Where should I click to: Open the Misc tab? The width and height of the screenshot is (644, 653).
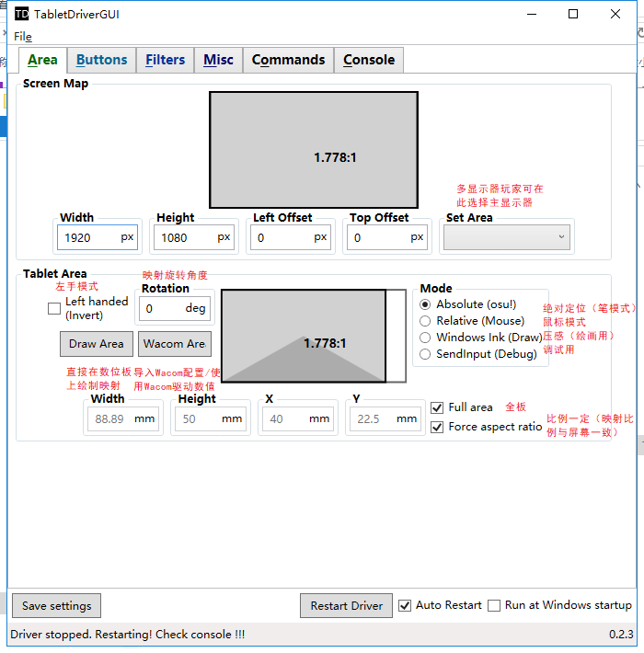tap(218, 60)
